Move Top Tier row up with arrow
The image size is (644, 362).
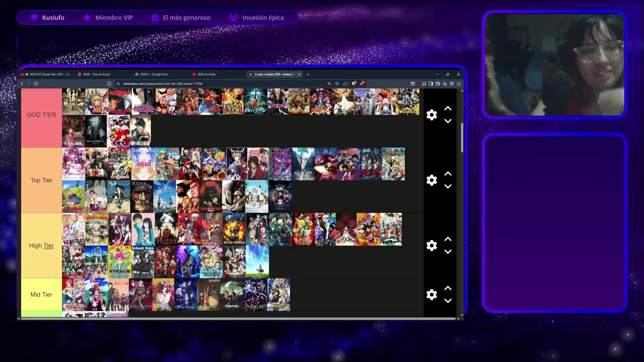click(x=448, y=174)
